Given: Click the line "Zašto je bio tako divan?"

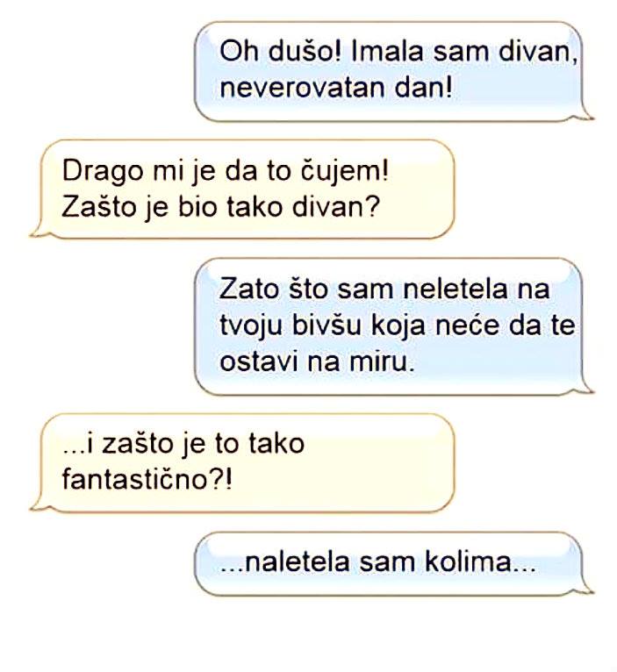Looking at the screenshot, I should 221,207.
